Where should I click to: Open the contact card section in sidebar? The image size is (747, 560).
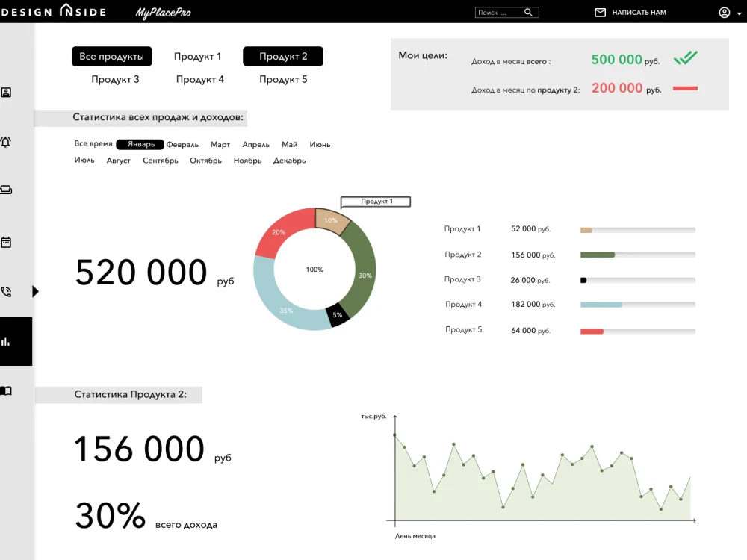[7, 92]
